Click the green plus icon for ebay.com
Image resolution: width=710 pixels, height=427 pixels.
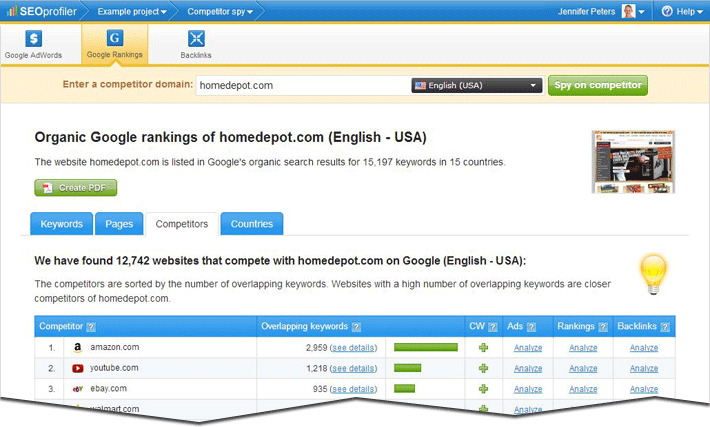[x=484, y=389]
